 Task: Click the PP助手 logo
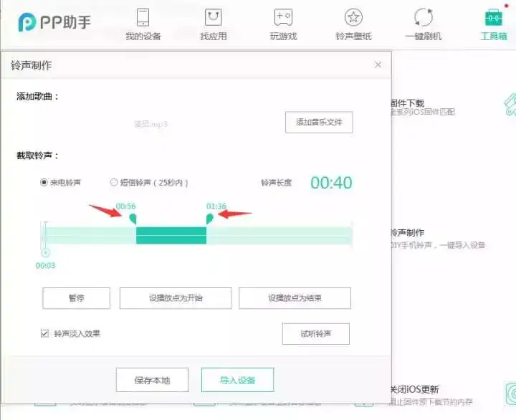pyautogui.click(x=54, y=22)
